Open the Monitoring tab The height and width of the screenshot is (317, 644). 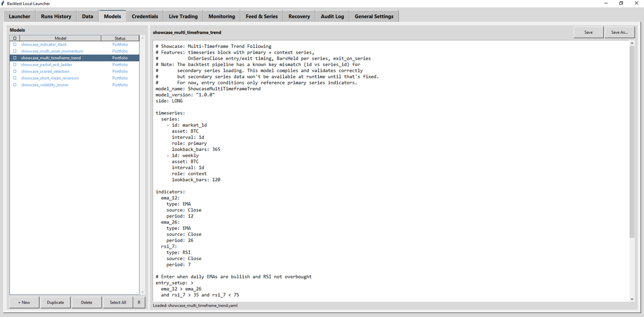coord(222,16)
